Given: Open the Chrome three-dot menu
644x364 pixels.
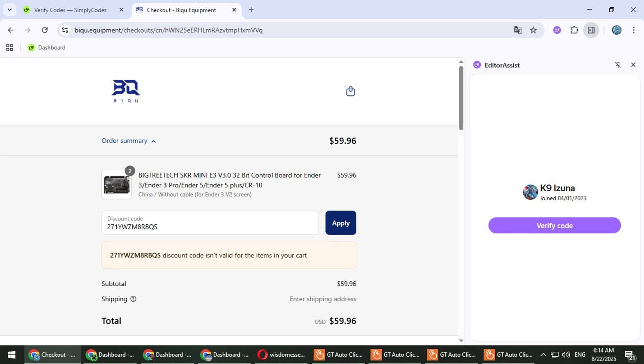Looking at the screenshot, I should tap(634, 30).
